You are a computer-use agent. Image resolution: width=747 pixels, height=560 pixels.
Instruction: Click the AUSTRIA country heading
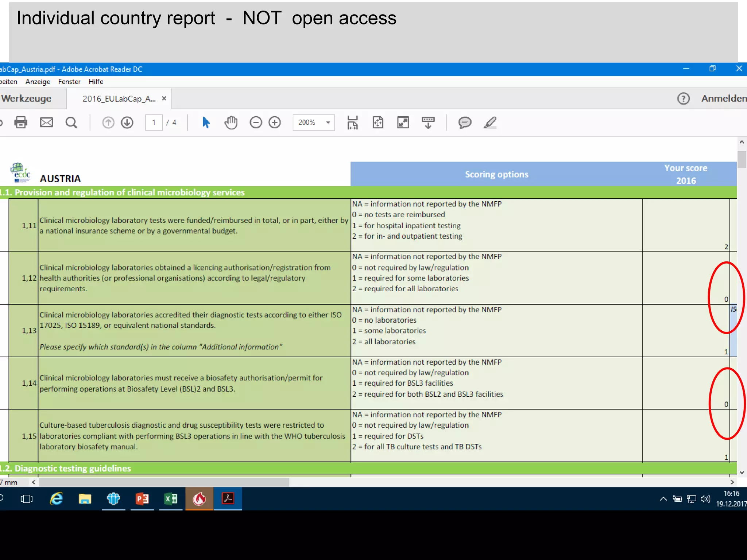(x=60, y=179)
